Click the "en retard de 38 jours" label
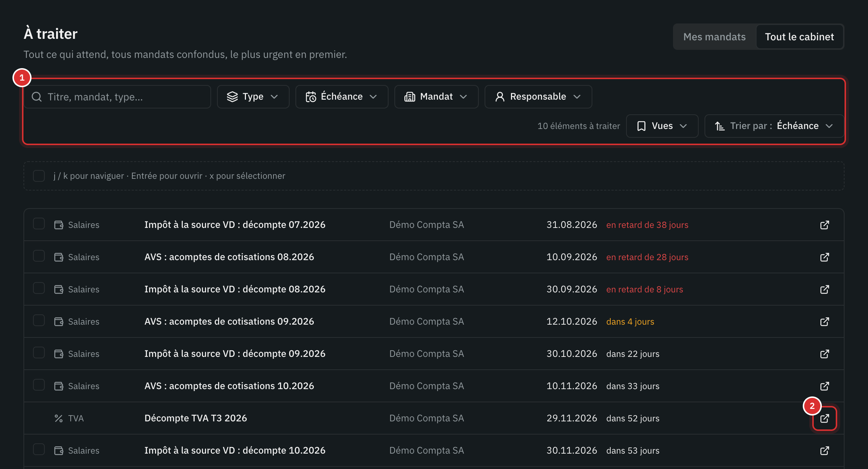The image size is (868, 469). point(647,225)
